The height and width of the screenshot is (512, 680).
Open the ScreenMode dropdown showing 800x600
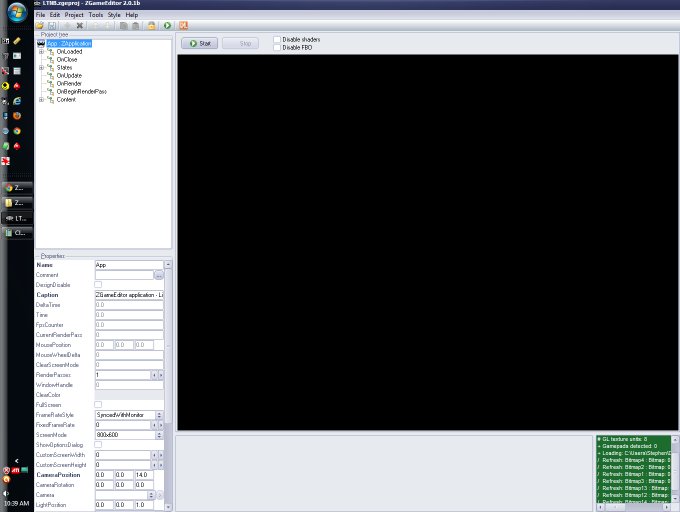[x=159, y=435]
